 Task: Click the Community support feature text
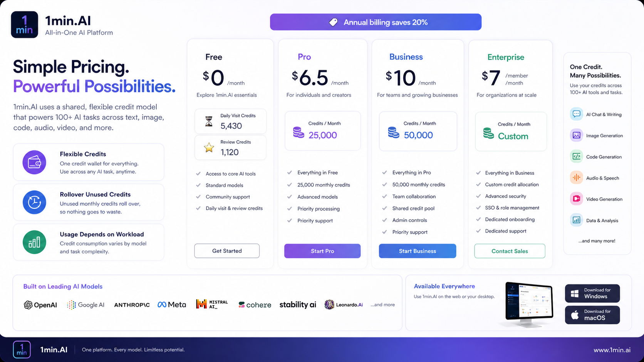coord(228,197)
